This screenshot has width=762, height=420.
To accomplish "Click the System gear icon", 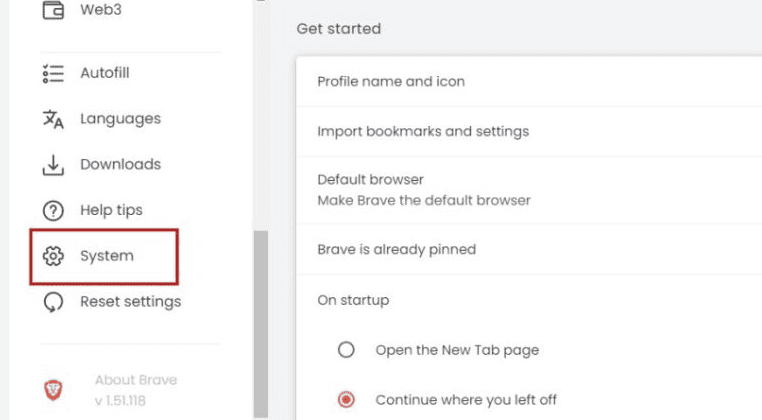I will tap(53, 256).
